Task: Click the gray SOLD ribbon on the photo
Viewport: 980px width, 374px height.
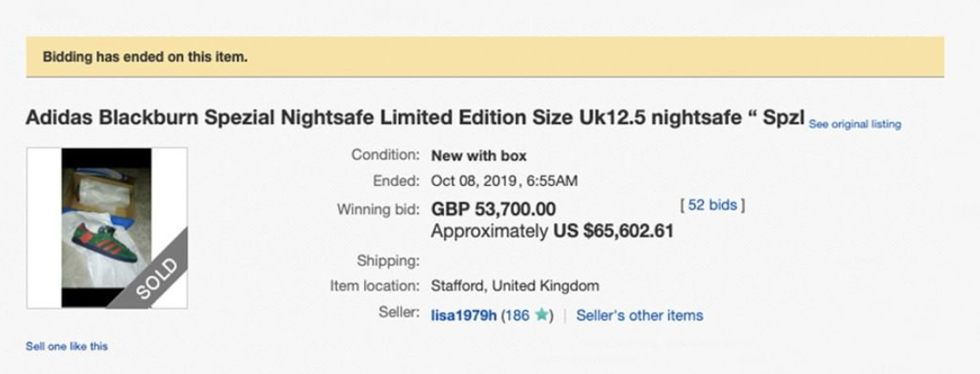Action: (x=158, y=274)
